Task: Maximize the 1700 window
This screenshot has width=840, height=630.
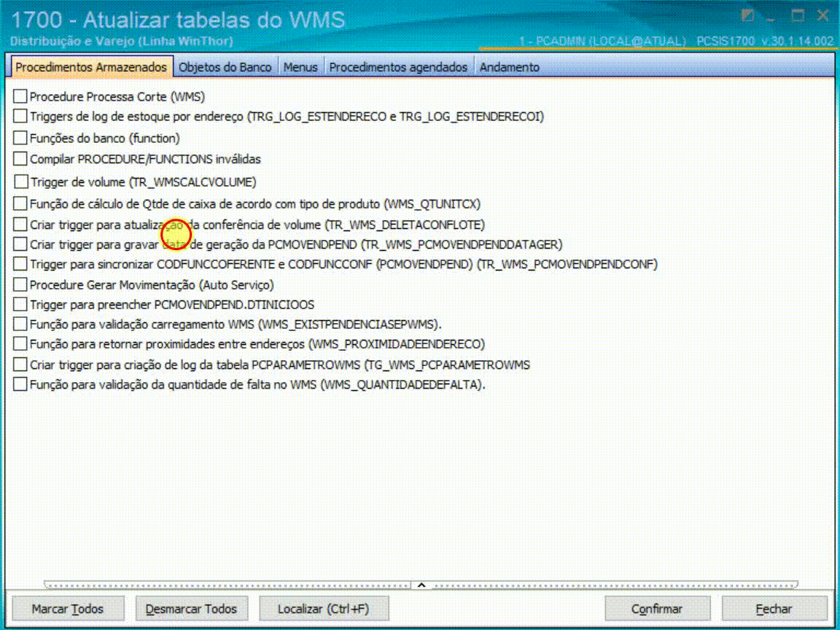Action: coord(798,16)
